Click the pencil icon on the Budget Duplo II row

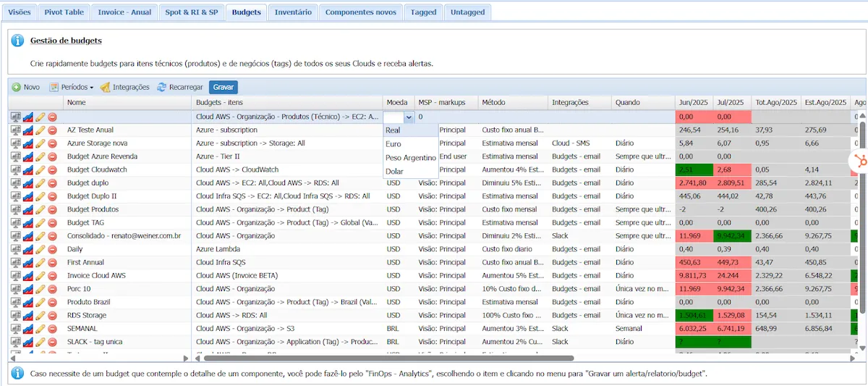pyautogui.click(x=41, y=196)
